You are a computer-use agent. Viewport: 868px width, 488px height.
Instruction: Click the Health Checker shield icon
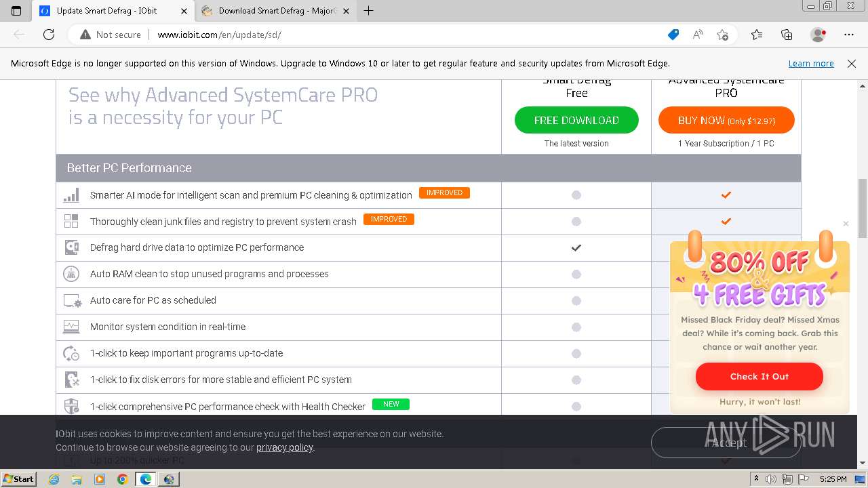(71, 406)
